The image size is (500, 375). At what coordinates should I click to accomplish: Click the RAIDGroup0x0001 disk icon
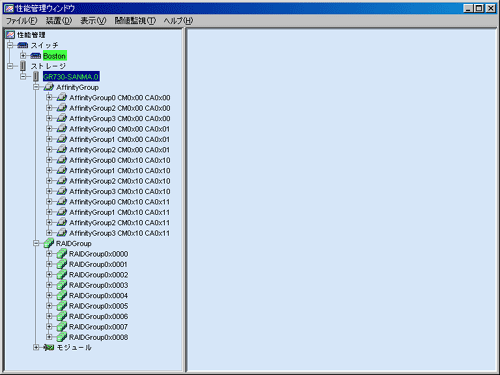pos(62,264)
